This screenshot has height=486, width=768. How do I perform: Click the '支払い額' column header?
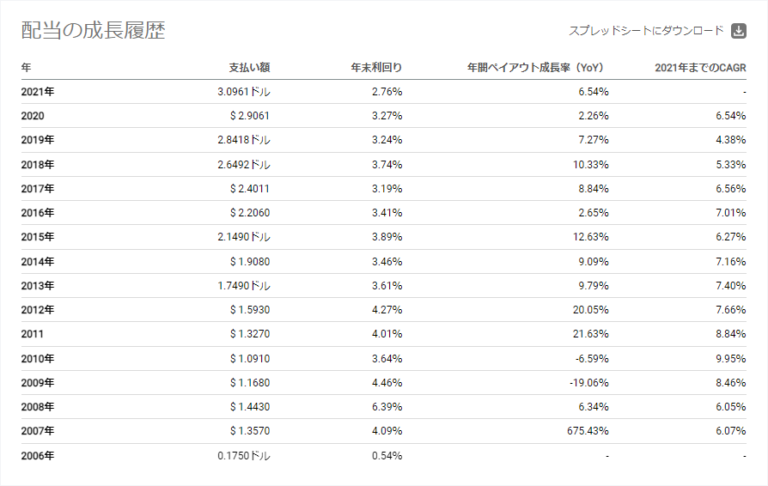click(249, 68)
